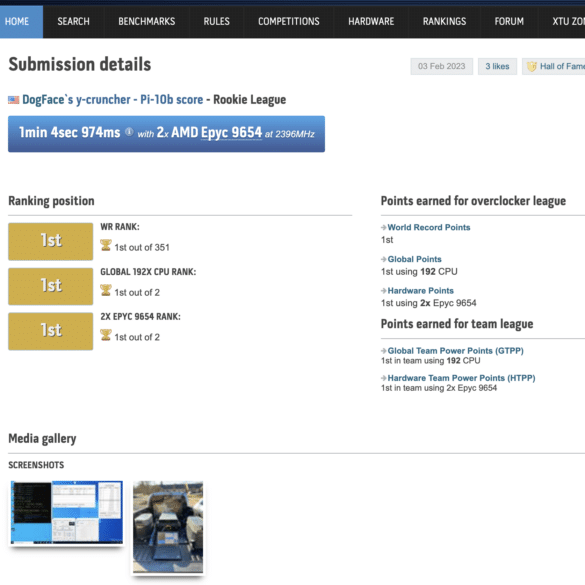Open the RANKINGS menu item
This screenshot has height=585, width=585.
click(x=444, y=21)
